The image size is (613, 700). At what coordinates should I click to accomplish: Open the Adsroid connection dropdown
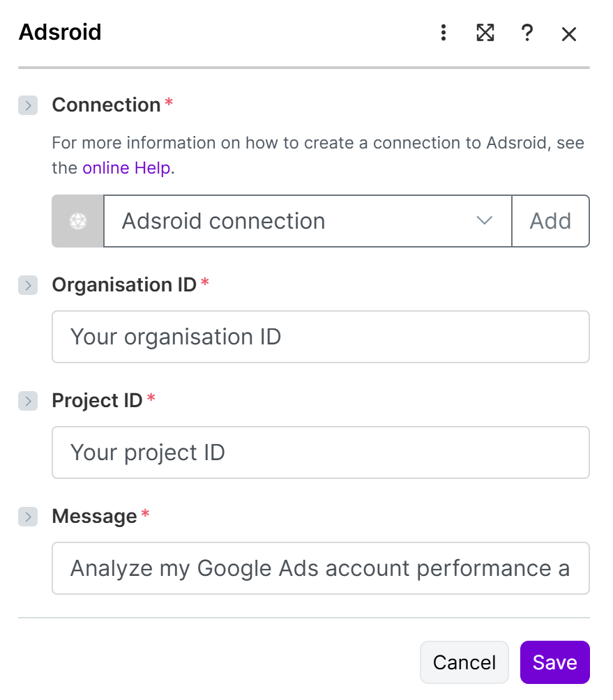[x=293, y=221]
